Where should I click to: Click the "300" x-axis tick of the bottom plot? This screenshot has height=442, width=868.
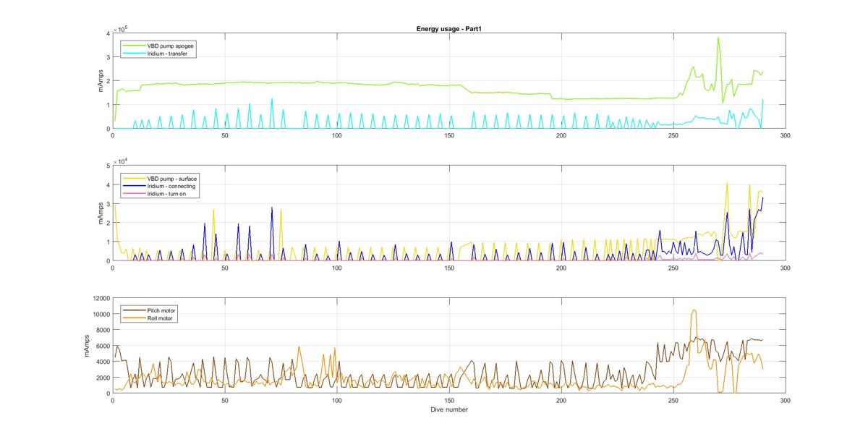coord(785,400)
